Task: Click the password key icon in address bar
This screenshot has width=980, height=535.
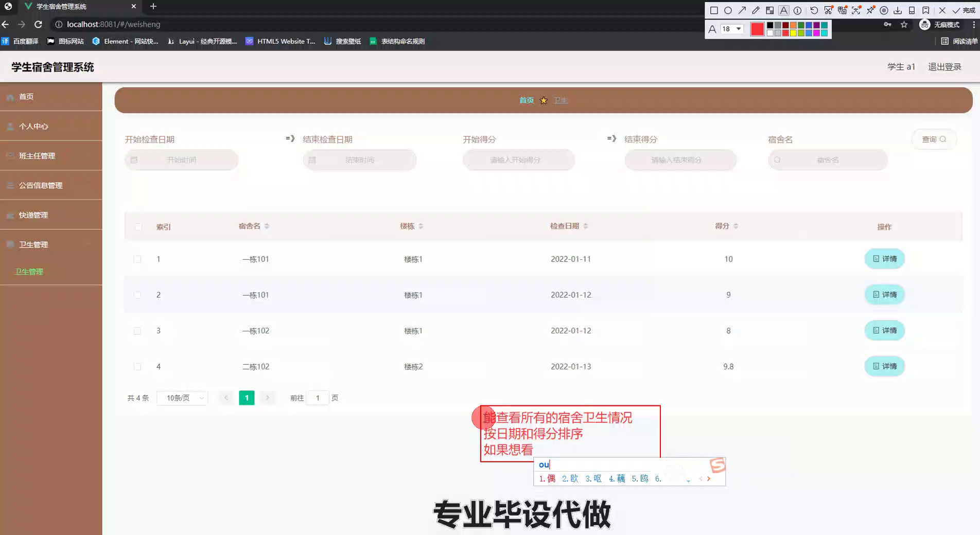Action: 887,24
